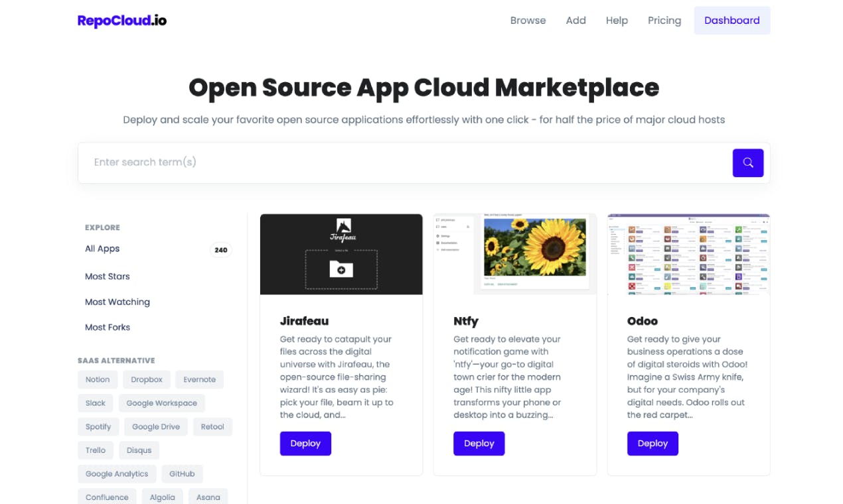Image resolution: width=843 pixels, height=504 pixels.
Task: Click the SAAS ALTERNATIVE section heading
Action: [116, 361]
